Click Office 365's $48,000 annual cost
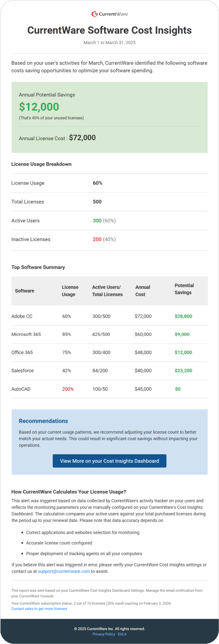This screenshot has width=219, height=644. pos(143,352)
